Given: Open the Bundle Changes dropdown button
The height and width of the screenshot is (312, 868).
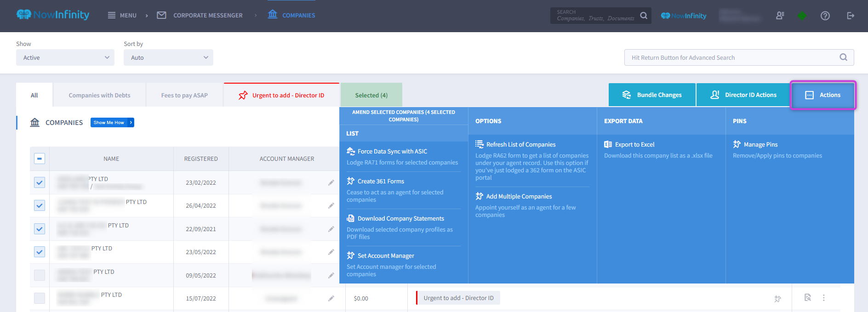Looking at the screenshot, I should (x=652, y=95).
